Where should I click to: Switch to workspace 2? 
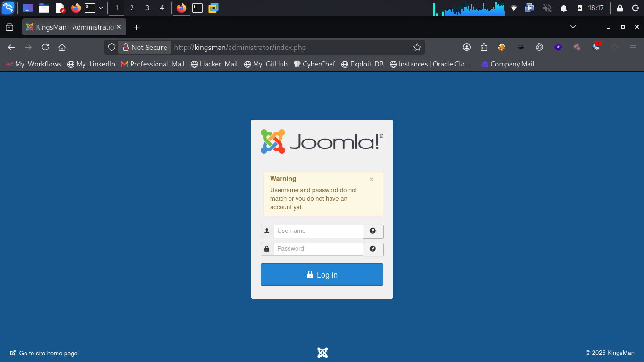point(132,8)
